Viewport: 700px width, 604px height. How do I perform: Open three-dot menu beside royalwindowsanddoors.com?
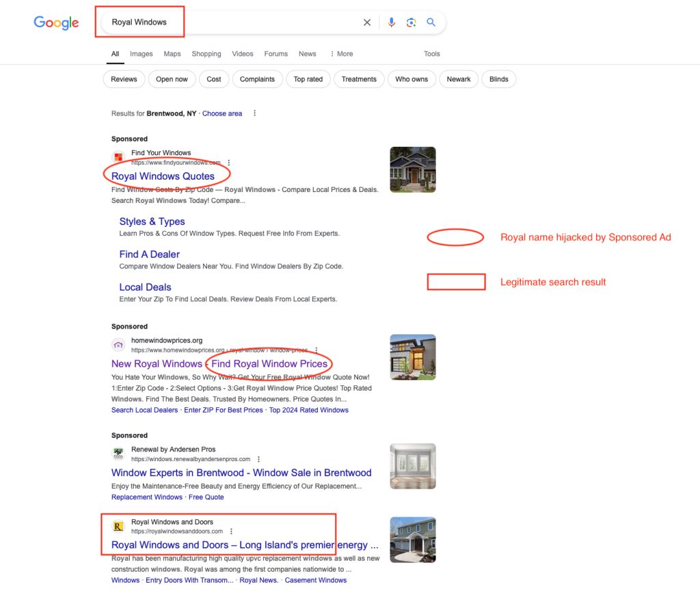point(232,531)
